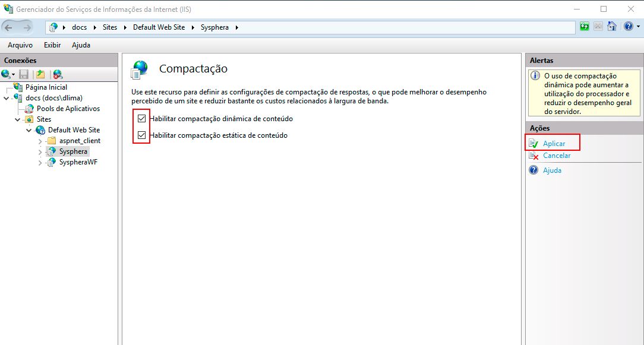Click Sites in the breadcrumb path
Image resolution: width=644 pixels, height=345 pixels.
click(110, 27)
